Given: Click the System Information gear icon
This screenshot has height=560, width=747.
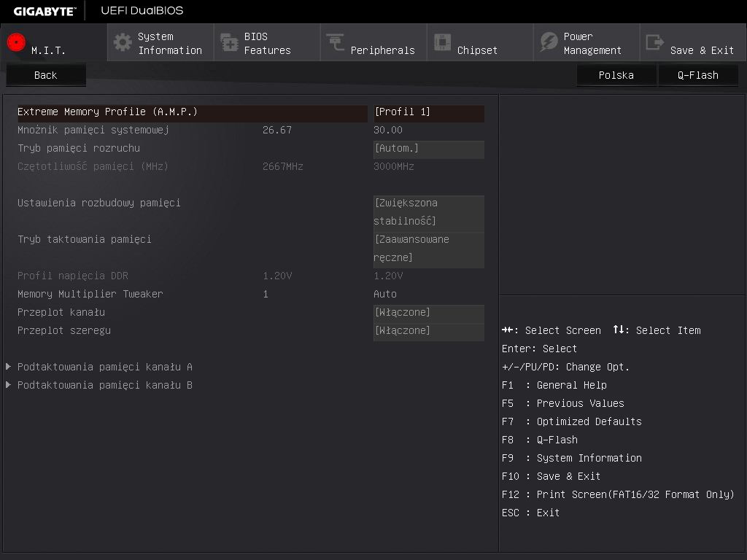Looking at the screenshot, I should click(123, 42).
